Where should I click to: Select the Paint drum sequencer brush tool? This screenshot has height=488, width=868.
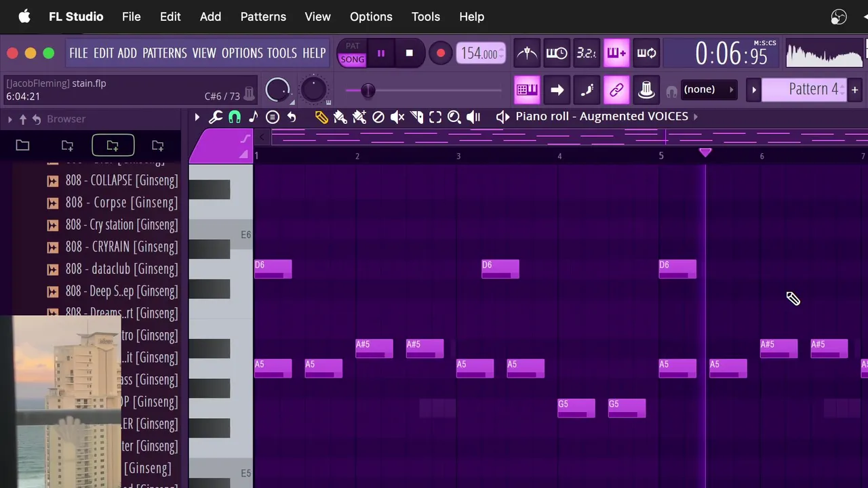click(359, 117)
